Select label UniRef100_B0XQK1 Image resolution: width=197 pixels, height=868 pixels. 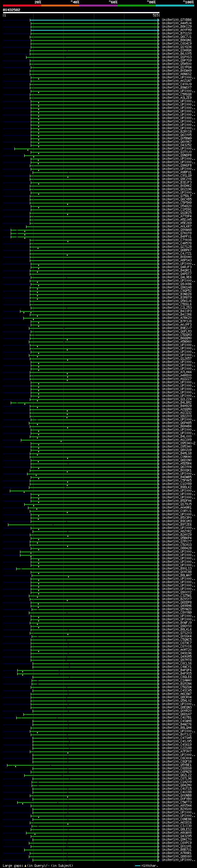(x=177, y=470)
